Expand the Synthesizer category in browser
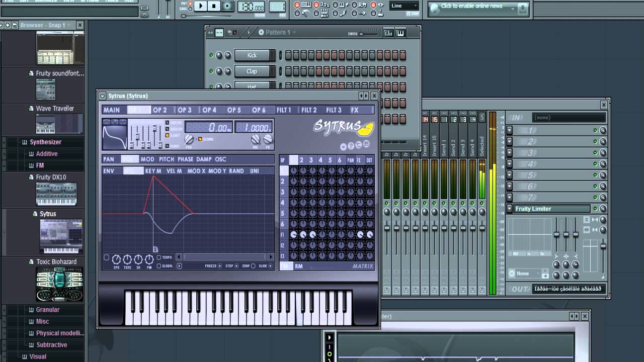The width and height of the screenshot is (644, 362). pyautogui.click(x=45, y=142)
